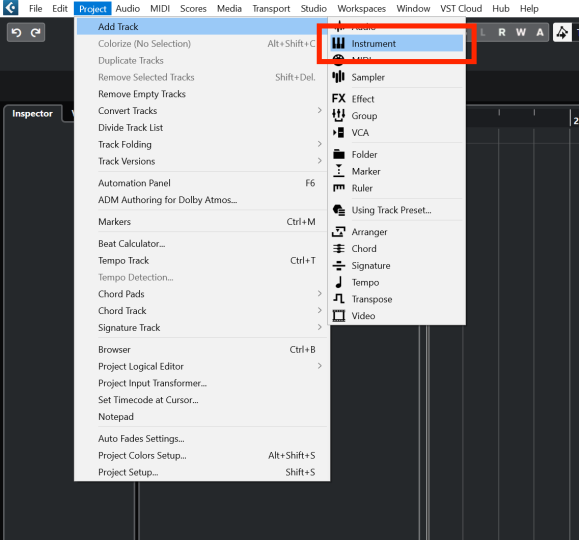Open the Notepad entry
Screen dimensions: 579x540
click(x=202, y=417)
